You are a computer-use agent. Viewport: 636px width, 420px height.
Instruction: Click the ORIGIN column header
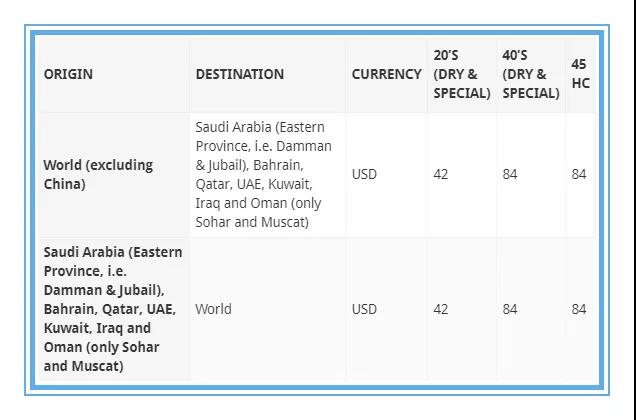tap(68, 74)
